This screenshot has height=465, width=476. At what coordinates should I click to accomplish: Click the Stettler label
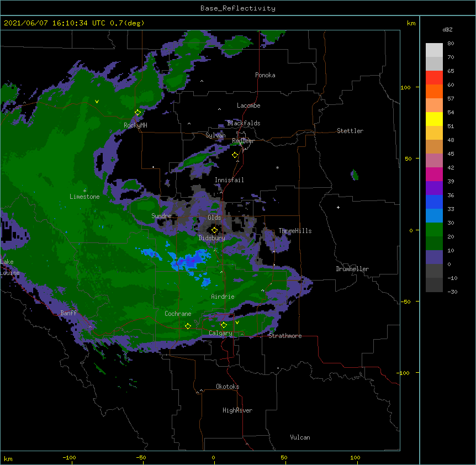click(350, 131)
